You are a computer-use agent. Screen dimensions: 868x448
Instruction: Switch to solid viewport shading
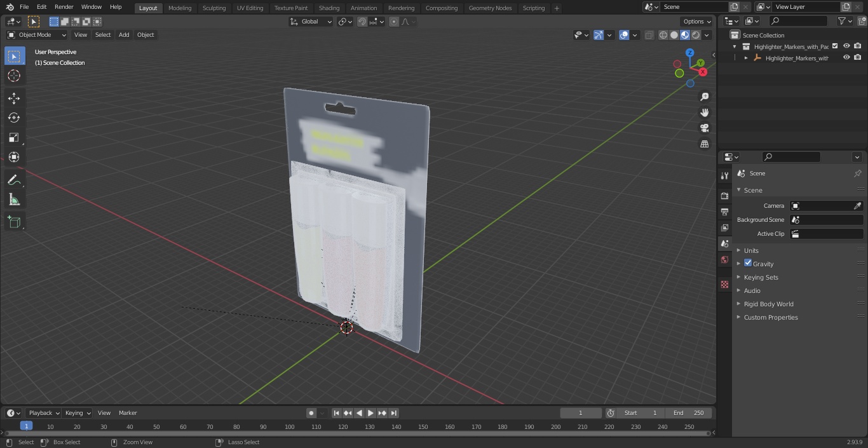(674, 35)
